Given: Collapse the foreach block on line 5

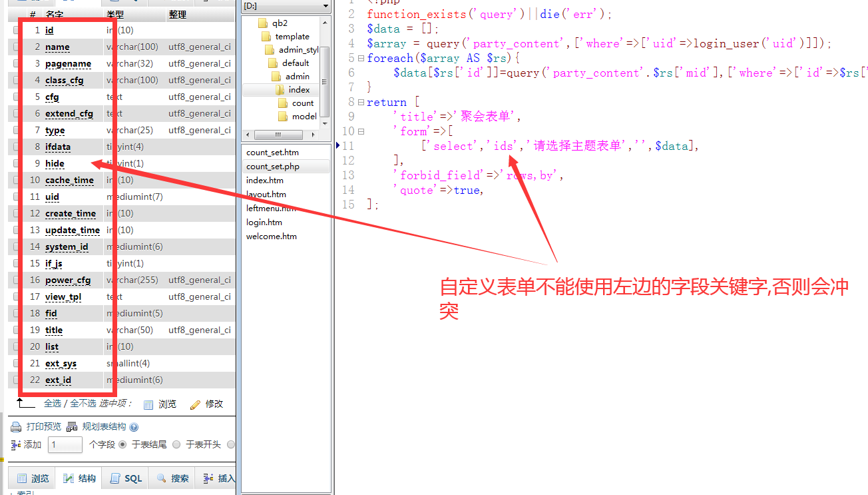Looking at the screenshot, I should pyautogui.click(x=361, y=59).
